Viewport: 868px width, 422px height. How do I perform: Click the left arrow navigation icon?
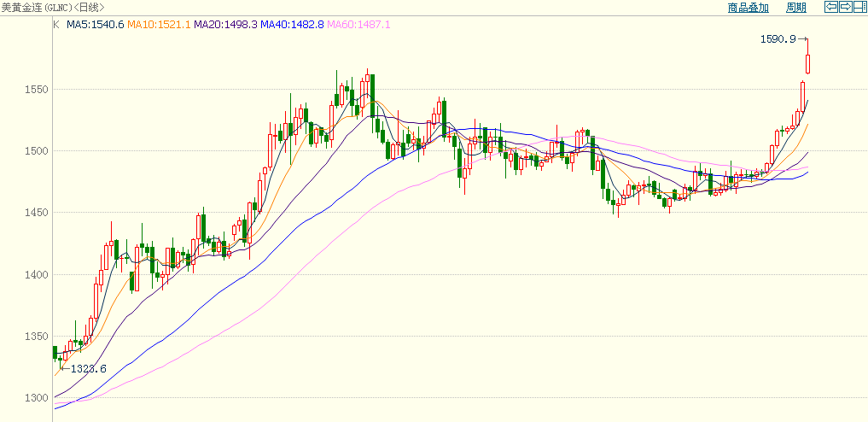point(830,7)
